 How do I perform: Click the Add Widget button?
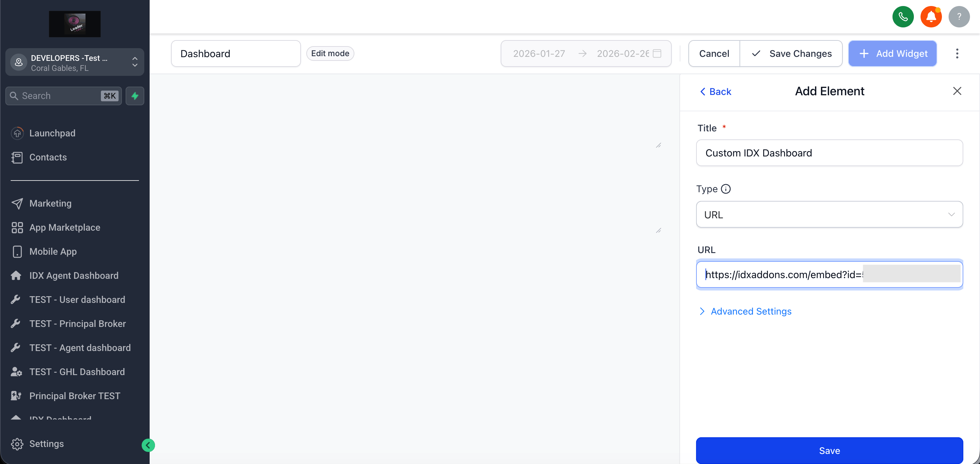pos(892,53)
